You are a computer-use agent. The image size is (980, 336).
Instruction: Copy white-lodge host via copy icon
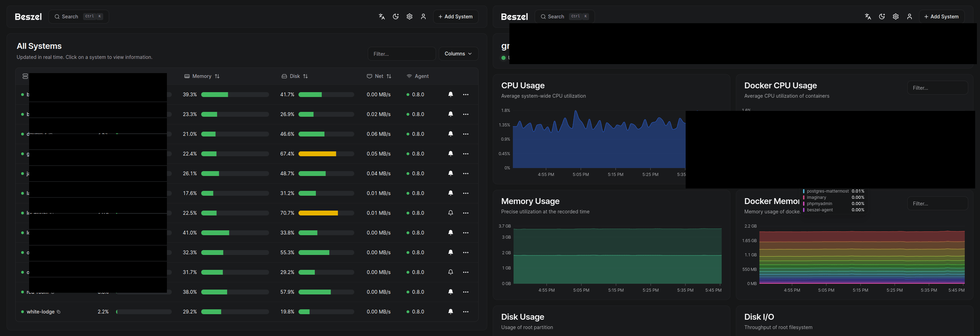(x=59, y=312)
